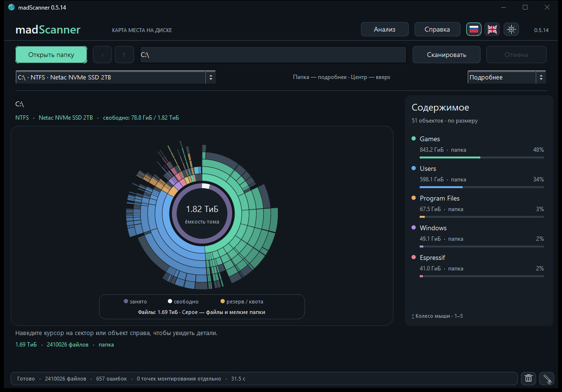This screenshot has height=392, width=562.
Task: Click the NTFS filesystem label
Action: coord(22,118)
